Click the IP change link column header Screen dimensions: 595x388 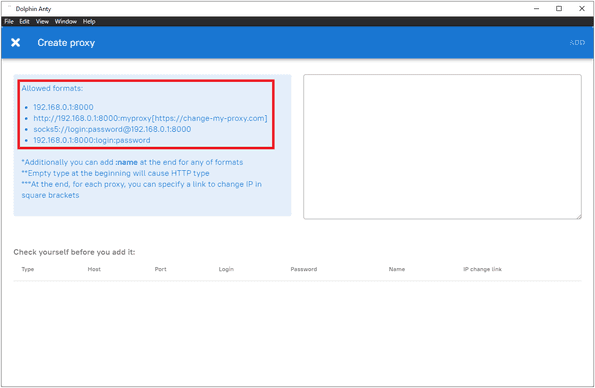point(482,269)
